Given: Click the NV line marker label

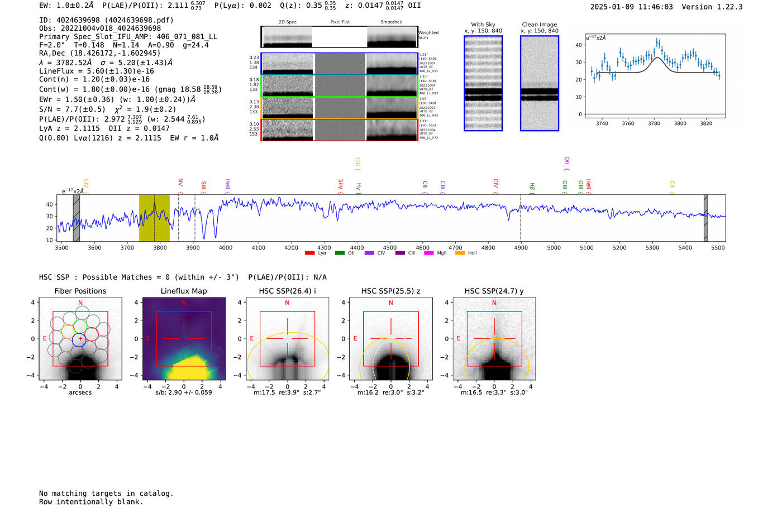Looking at the screenshot, I should tap(180, 183).
